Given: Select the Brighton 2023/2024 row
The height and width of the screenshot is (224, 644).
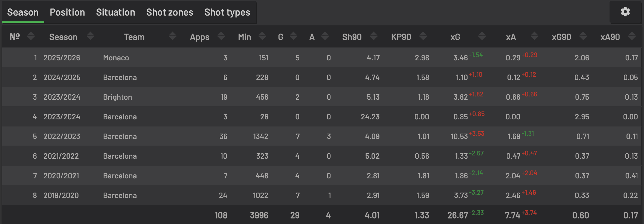Looking at the screenshot, I should tap(117, 97).
